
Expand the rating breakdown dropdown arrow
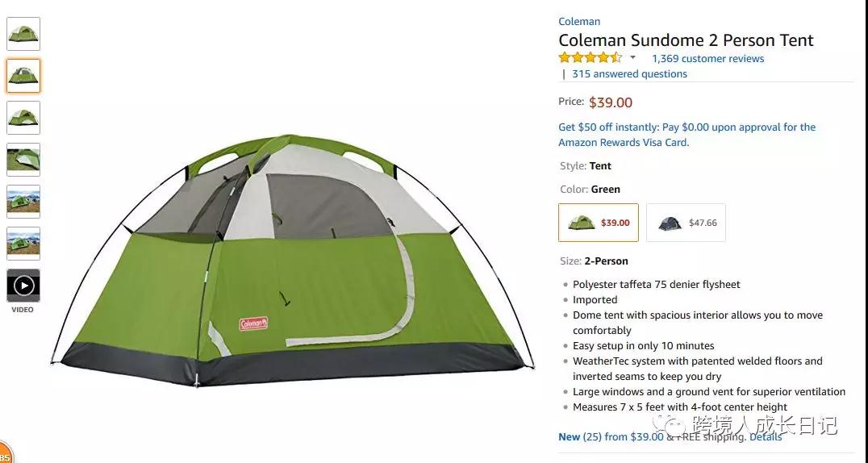pos(632,58)
